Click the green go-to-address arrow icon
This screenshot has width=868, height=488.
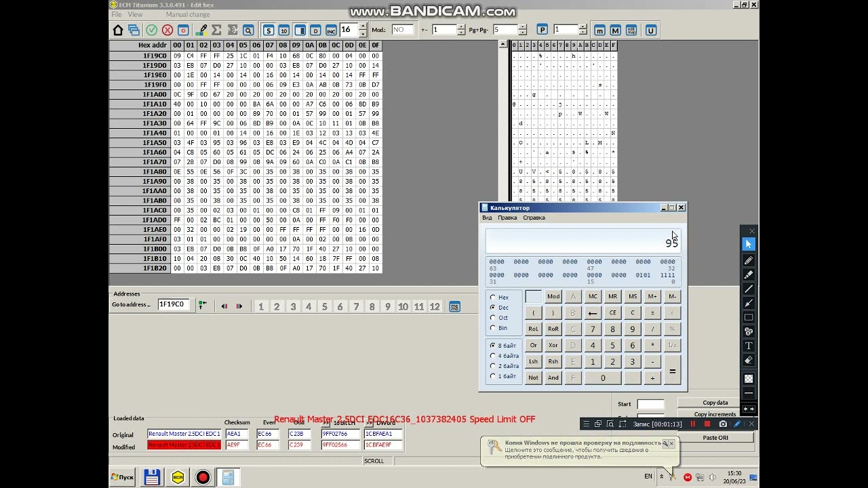(202, 306)
